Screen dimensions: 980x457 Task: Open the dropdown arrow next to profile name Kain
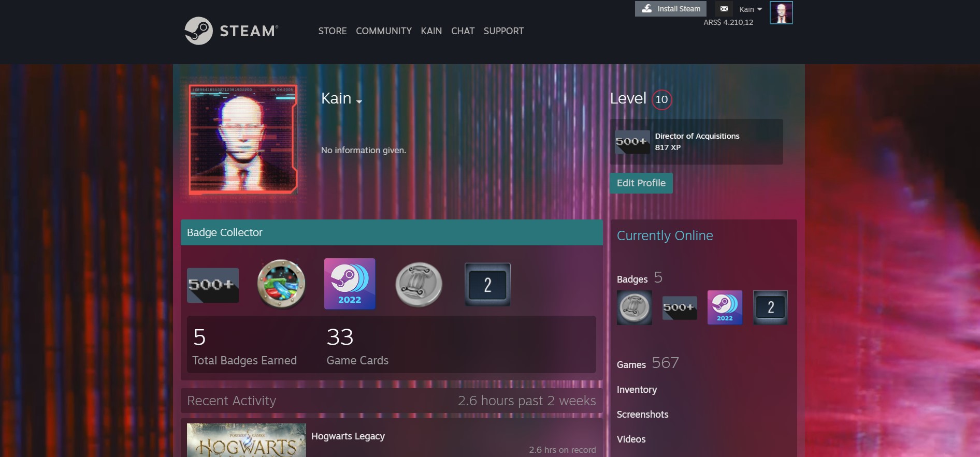[x=359, y=101]
